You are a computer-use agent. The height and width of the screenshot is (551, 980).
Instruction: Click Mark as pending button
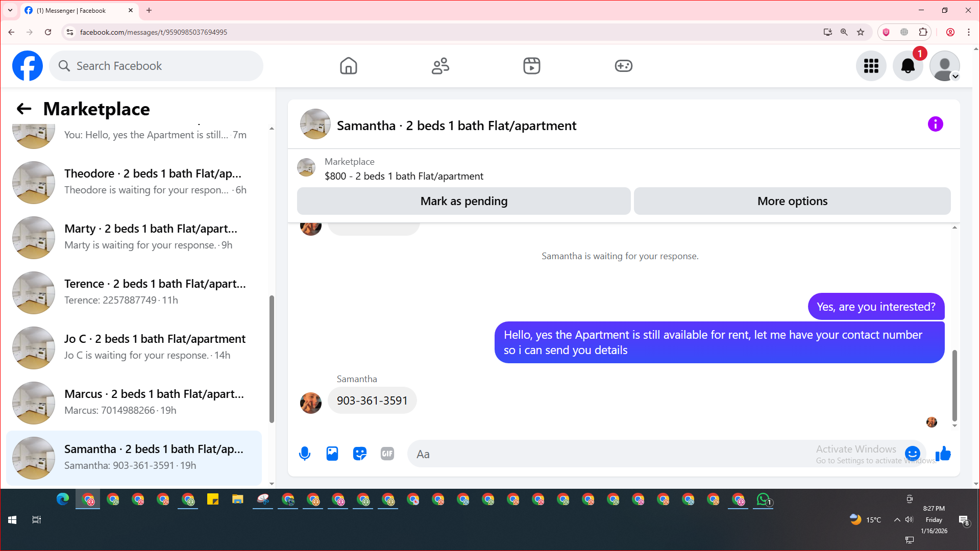click(x=463, y=201)
